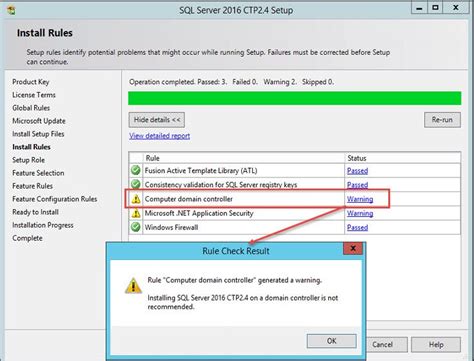474x361 pixels.
Task: Minimize the SQL Server Setup window
Action: (x=419, y=8)
